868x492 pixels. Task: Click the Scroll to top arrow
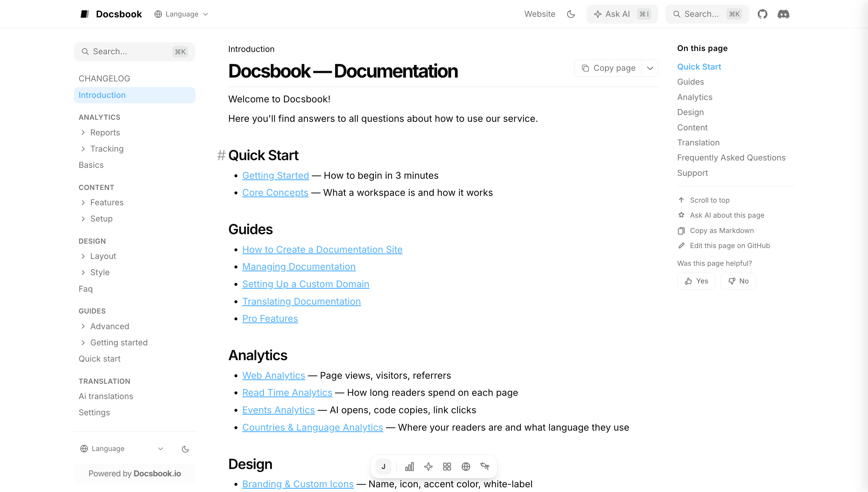tap(681, 200)
